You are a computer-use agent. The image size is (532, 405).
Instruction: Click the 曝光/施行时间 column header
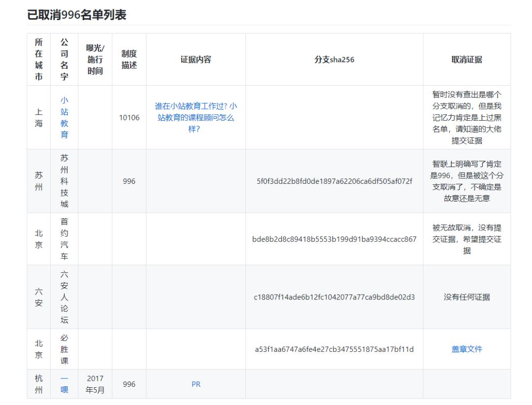click(95, 60)
